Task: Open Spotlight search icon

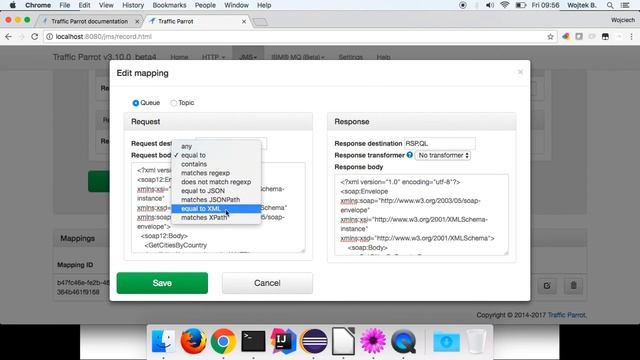Action: [x=610, y=5]
